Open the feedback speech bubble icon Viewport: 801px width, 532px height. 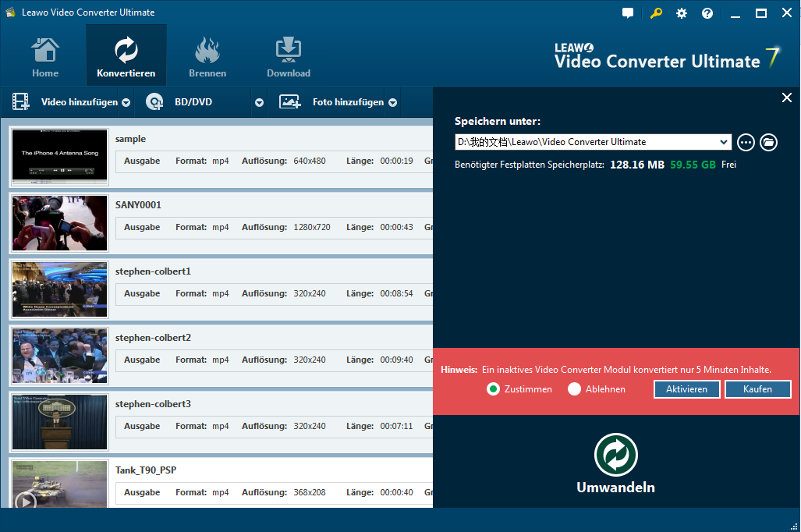(628, 13)
